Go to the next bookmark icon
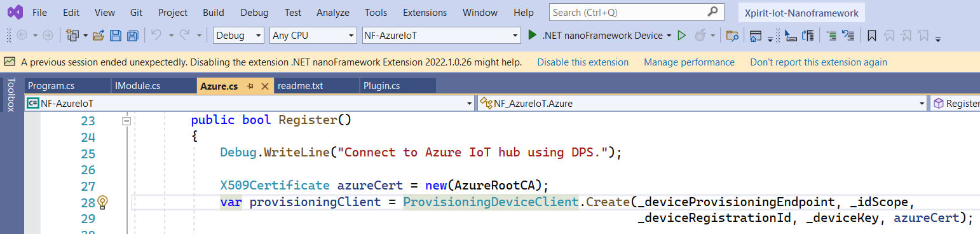 click(906, 36)
